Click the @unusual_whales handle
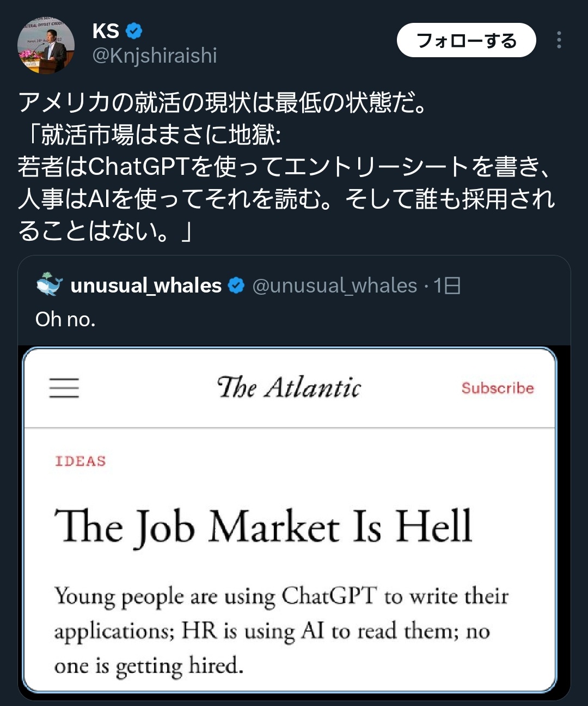Viewport: 588px width, 706px height. [x=334, y=285]
